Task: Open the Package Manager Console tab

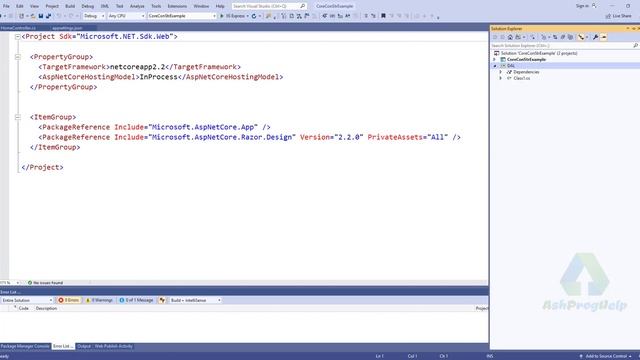Action: [25, 346]
